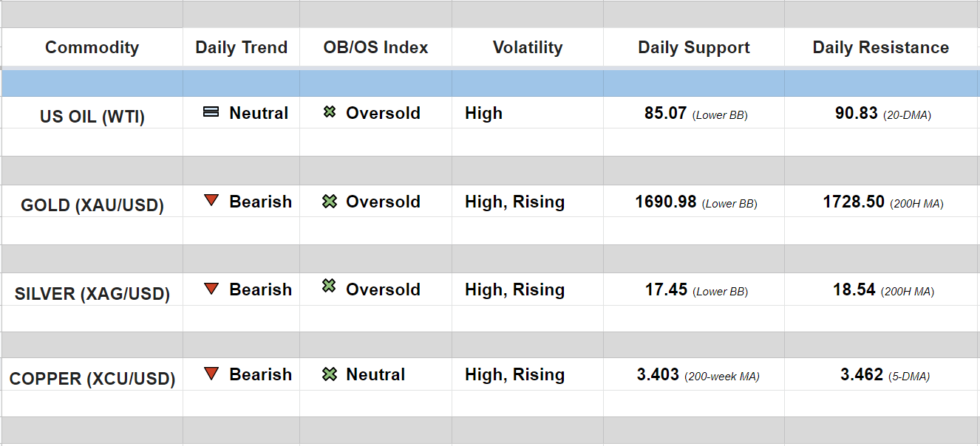Viewport: 980px width, 446px height.
Task: Click the green cross icon beside Silver Oversold
Action: coord(329,286)
